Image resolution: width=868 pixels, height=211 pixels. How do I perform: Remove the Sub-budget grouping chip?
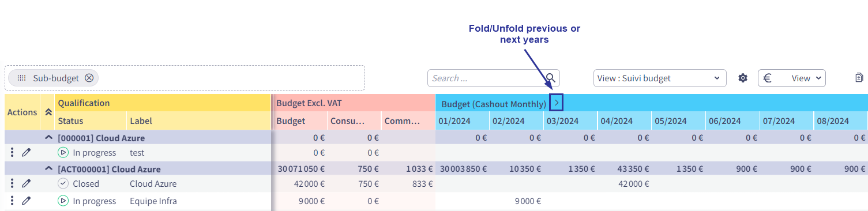(89, 78)
